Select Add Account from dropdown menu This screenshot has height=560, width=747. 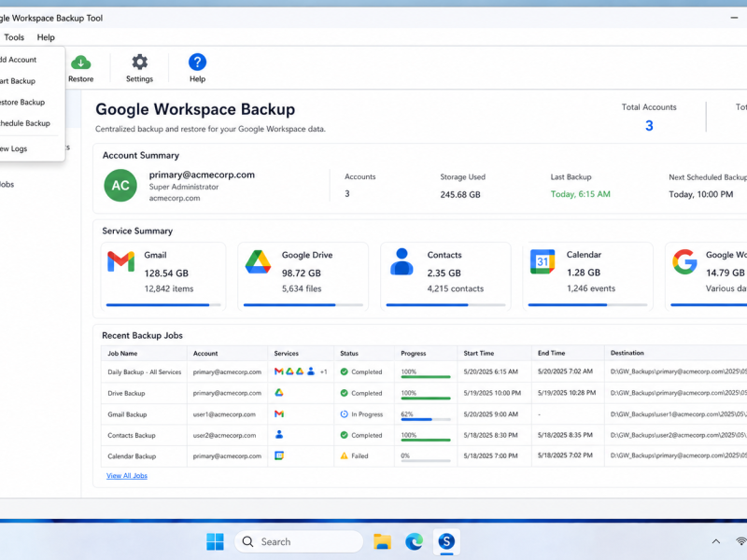(18, 60)
